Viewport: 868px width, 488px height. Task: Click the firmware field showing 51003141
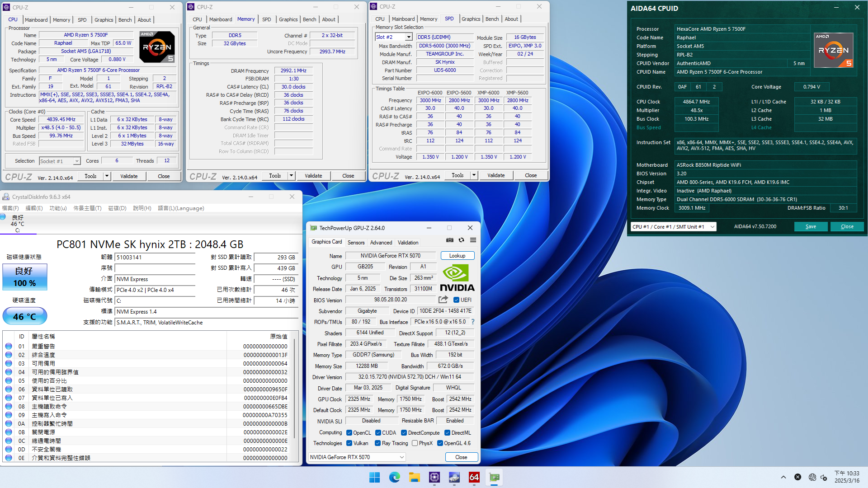tap(155, 257)
